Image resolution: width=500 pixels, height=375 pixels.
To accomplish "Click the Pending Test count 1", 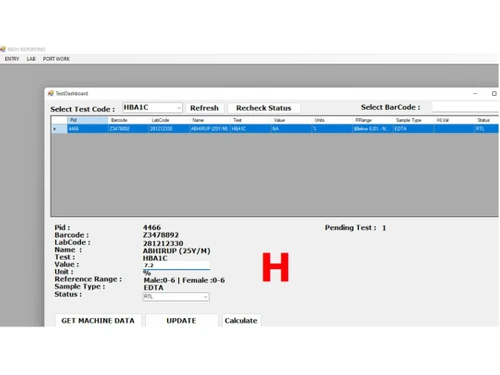I will 384,228.
